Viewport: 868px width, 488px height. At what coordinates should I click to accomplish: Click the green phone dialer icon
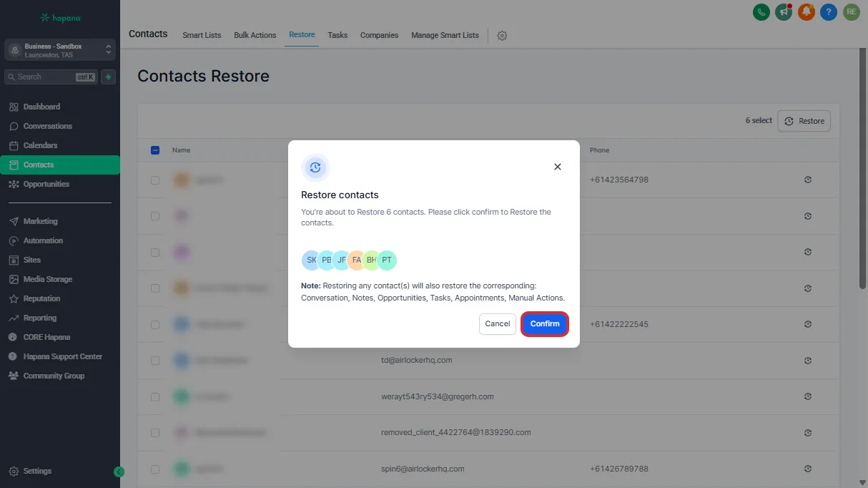(761, 12)
